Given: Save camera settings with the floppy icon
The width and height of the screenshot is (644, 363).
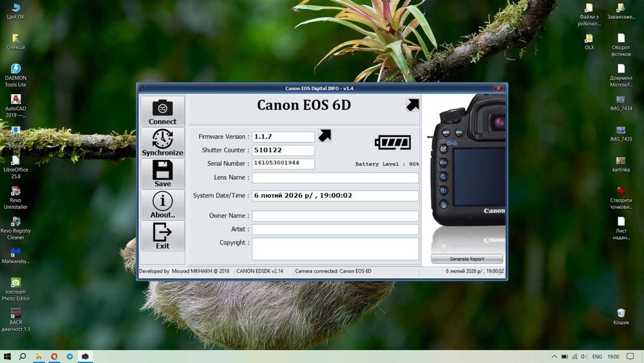Looking at the screenshot, I should pyautogui.click(x=162, y=173).
